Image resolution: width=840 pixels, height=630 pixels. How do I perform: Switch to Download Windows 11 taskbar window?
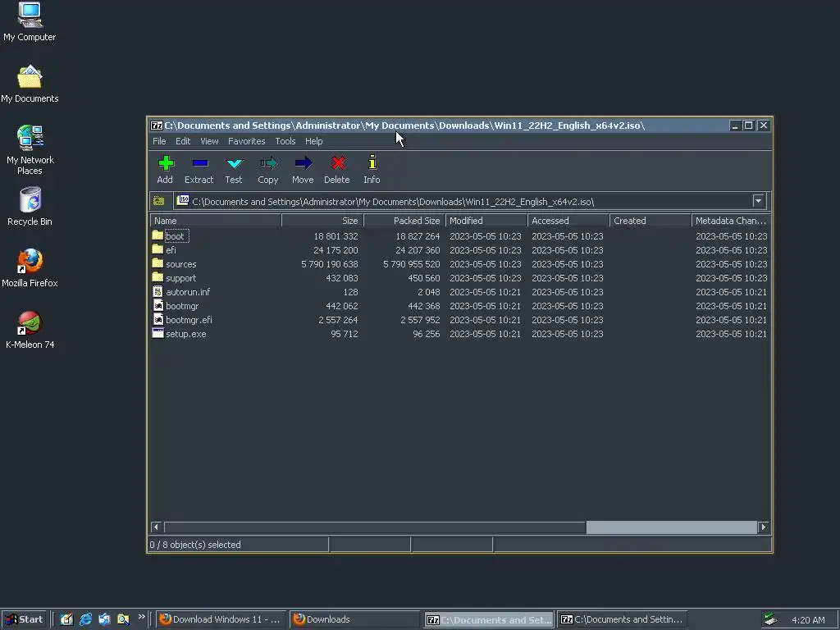point(221,619)
